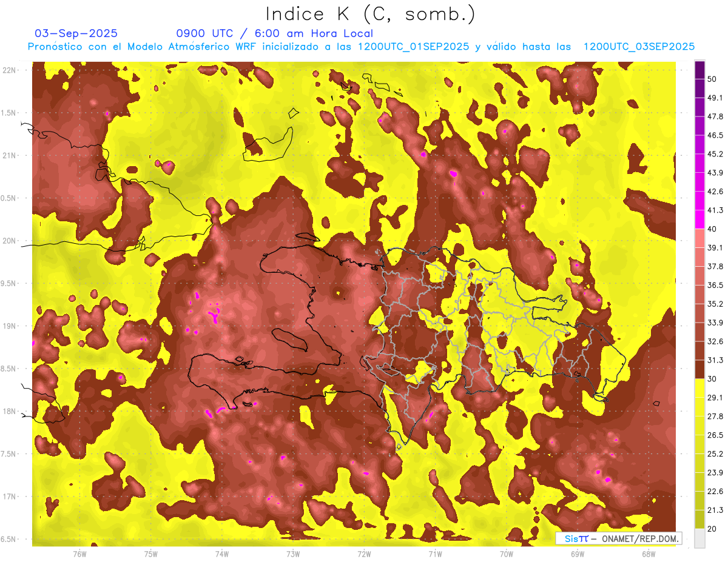728x562 pixels.
Task: Click the dark brown swatch between 30 and 31.3
Action: click(699, 369)
